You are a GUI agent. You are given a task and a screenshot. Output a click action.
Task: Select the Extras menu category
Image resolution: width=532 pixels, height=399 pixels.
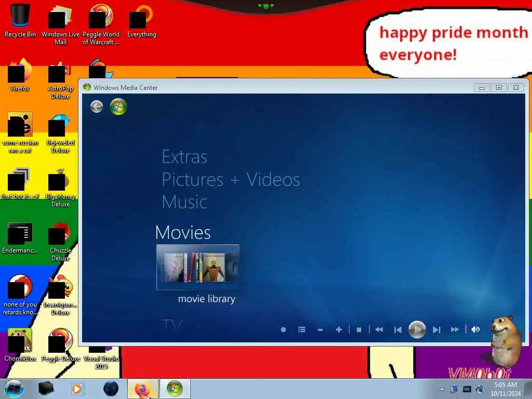[184, 157]
